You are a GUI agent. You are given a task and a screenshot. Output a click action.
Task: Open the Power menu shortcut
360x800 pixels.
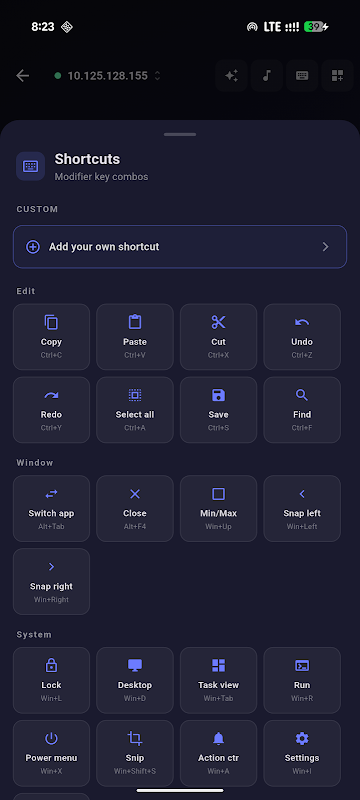(x=52, y=753)
